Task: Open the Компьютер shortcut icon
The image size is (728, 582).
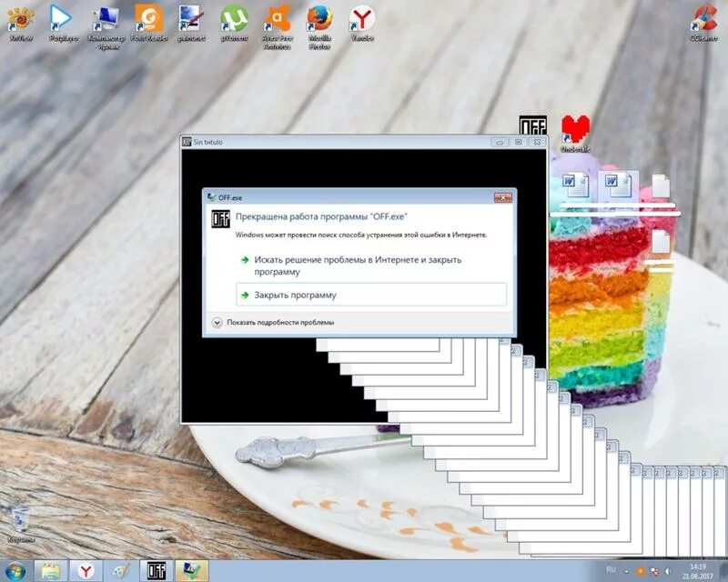Action: coord(106,28)
